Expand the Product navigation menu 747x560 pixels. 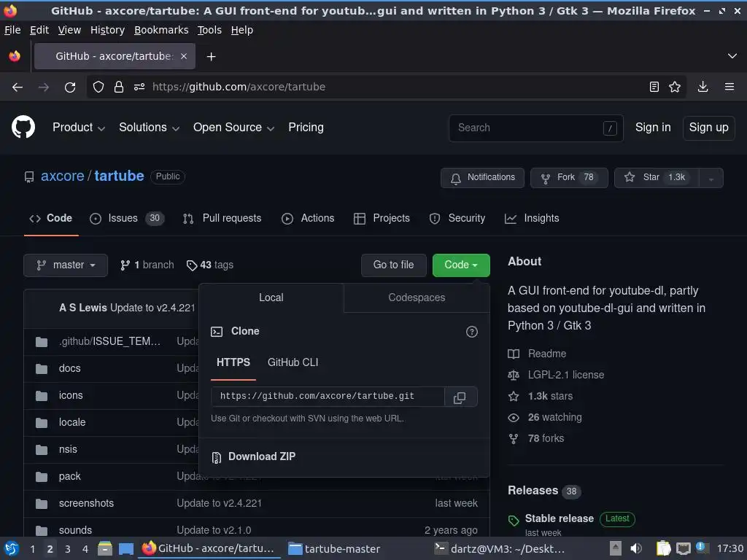79,128
